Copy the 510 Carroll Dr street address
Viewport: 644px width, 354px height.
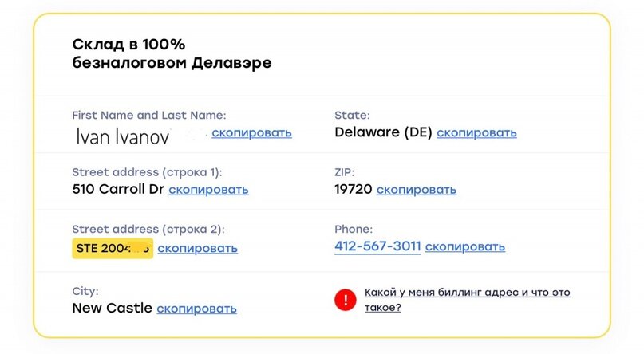pos(208,191)
